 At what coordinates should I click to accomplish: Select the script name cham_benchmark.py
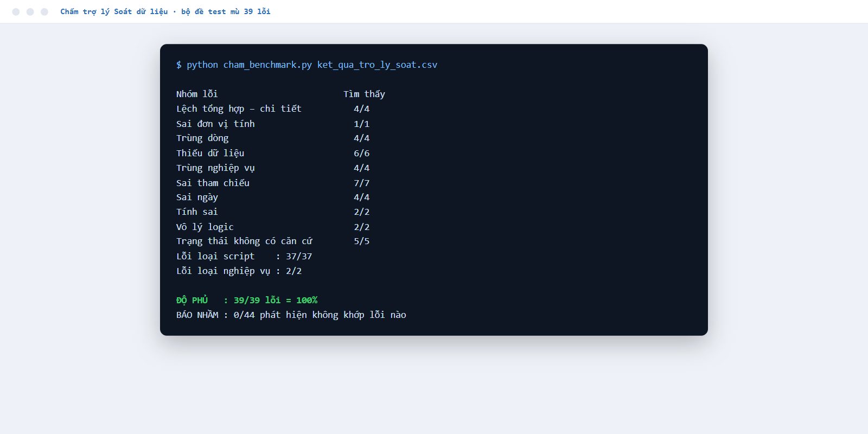tap(267, 65)
